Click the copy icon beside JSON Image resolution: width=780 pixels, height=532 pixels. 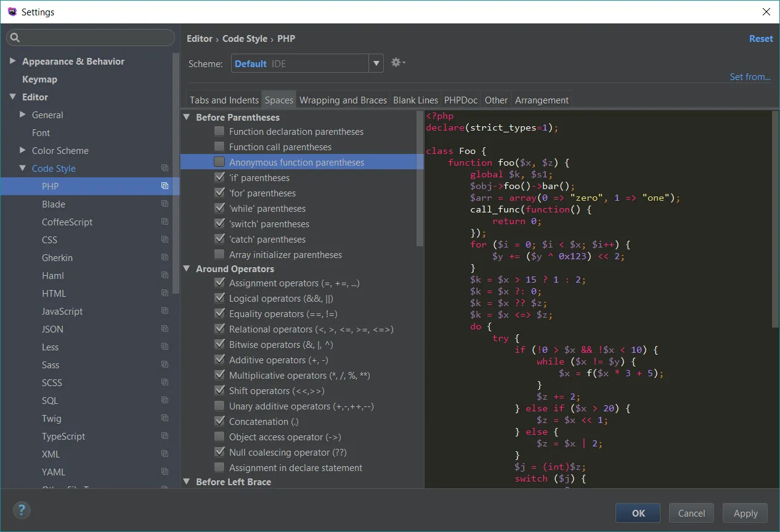[x=165, y=329]
